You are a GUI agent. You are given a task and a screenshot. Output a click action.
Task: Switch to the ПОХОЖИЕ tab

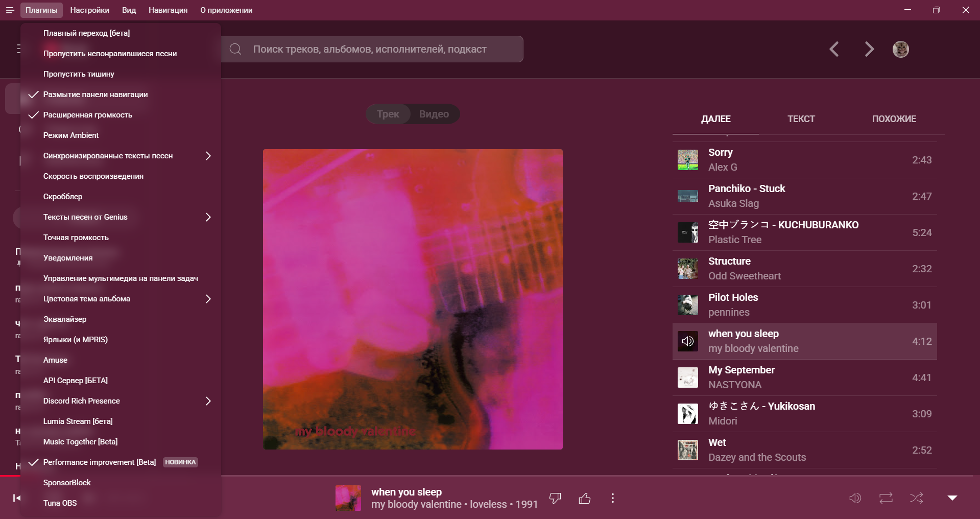894,119
